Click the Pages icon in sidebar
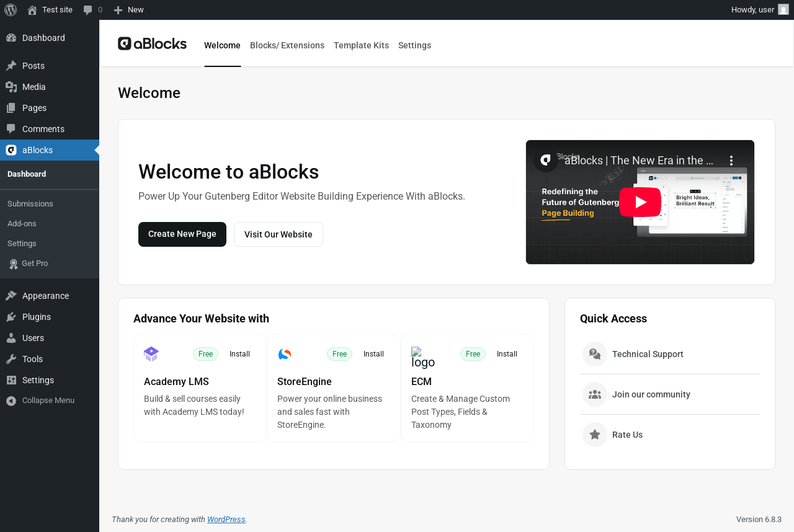The image size is (794, 532). 11,108
